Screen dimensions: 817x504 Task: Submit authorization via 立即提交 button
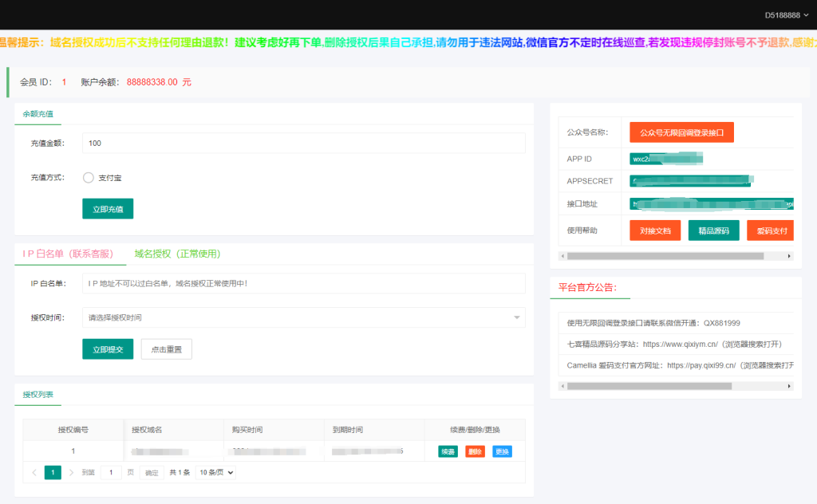107,348
